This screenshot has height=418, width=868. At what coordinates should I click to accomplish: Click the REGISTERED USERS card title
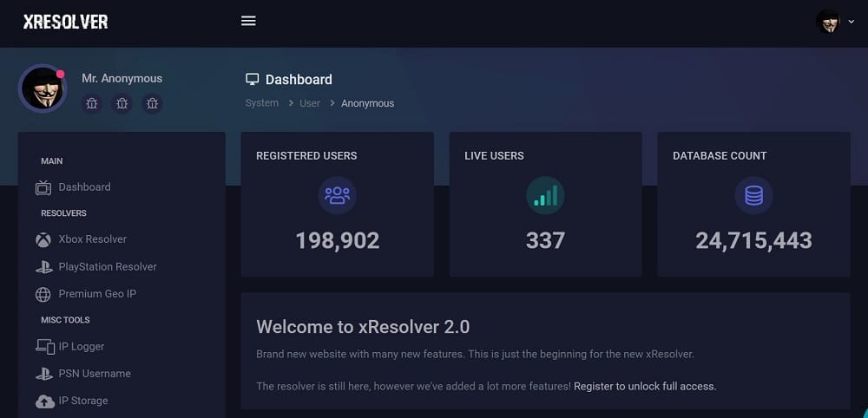pyautogui.click(x=306, y=156)
